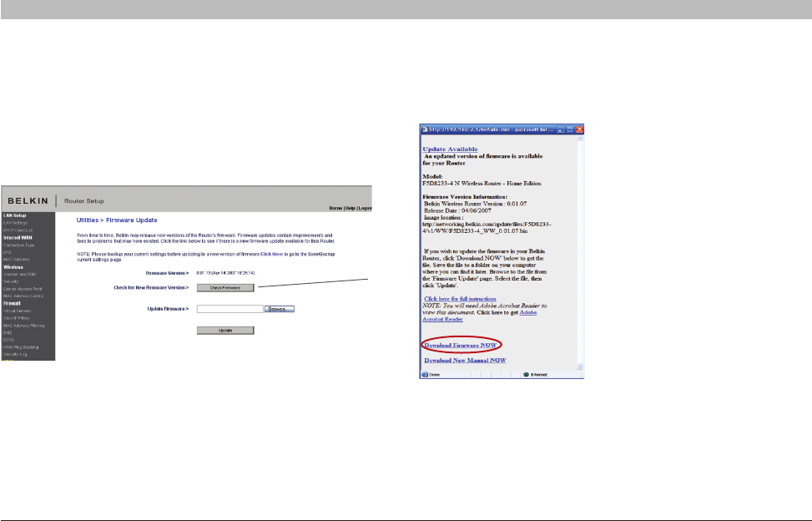
Task: Click the popup scrollbar up arrow
Action: click(580, 139)
